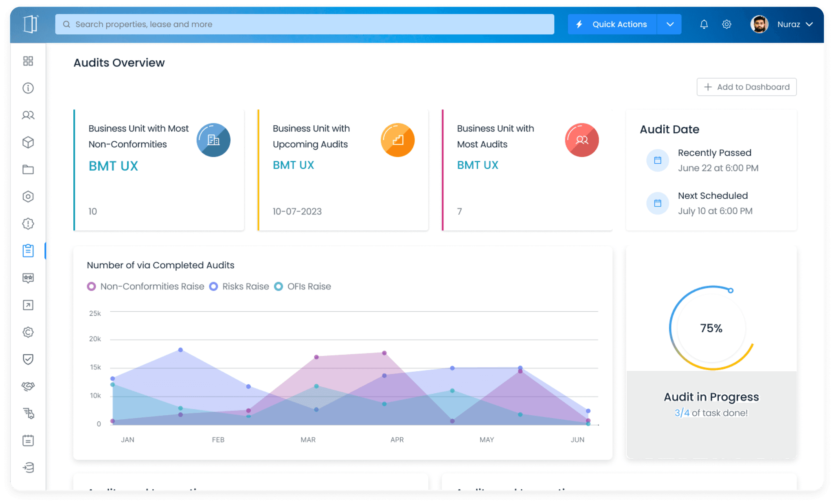Screen dimensions: 834x504
Task: Click BMT UX on Non-Conformities card
Action: pyautogui.click(x=113, y=166)
